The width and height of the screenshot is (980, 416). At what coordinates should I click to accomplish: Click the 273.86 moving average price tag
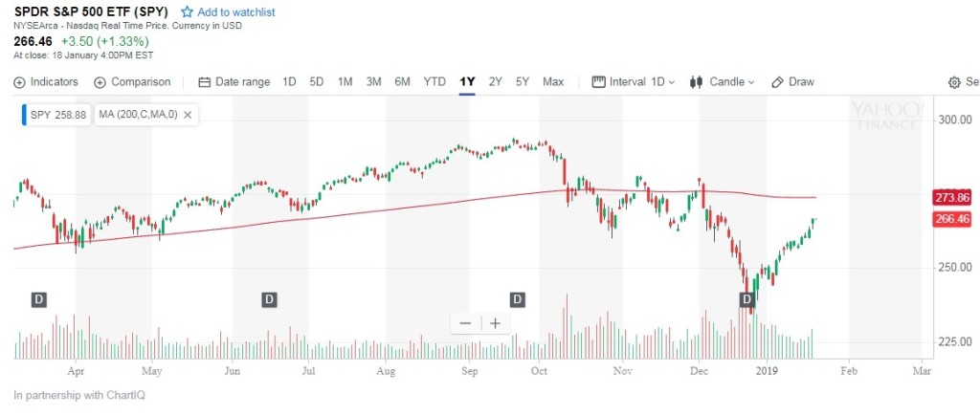(x=950, y=198)
